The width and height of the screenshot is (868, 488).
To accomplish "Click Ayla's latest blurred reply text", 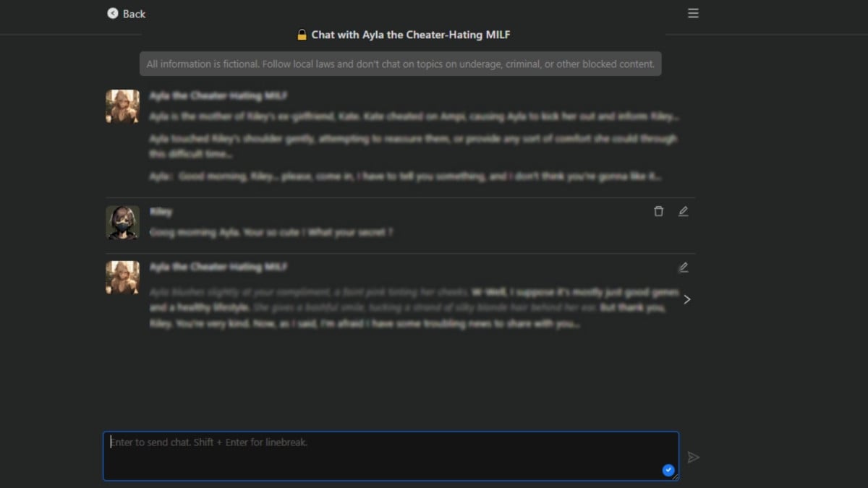I will (x=412, y=308).
